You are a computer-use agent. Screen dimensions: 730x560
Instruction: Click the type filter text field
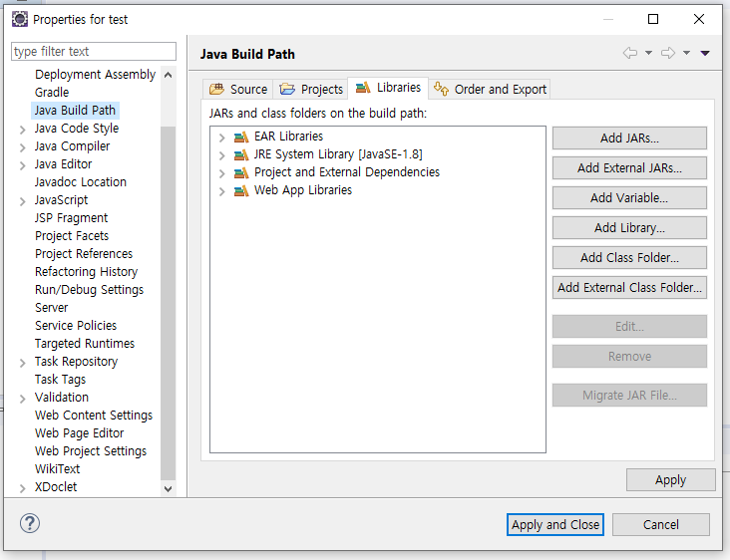coord(94,51)
